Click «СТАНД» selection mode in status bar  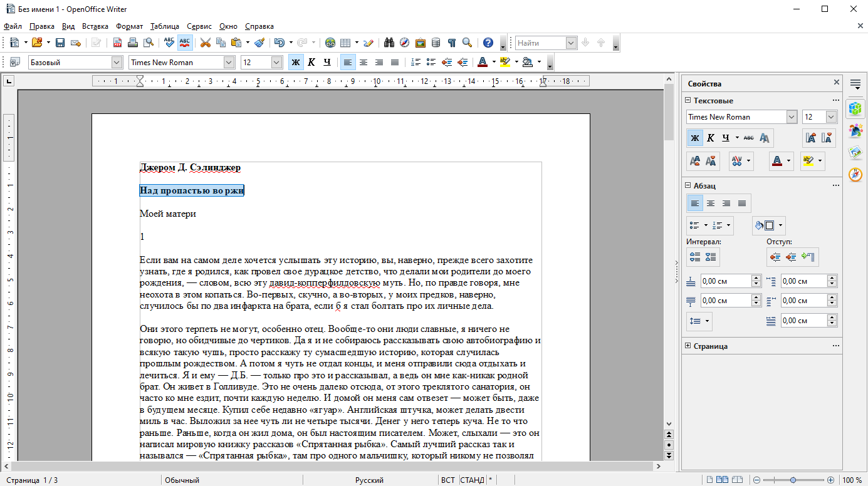tap(473, 480)
